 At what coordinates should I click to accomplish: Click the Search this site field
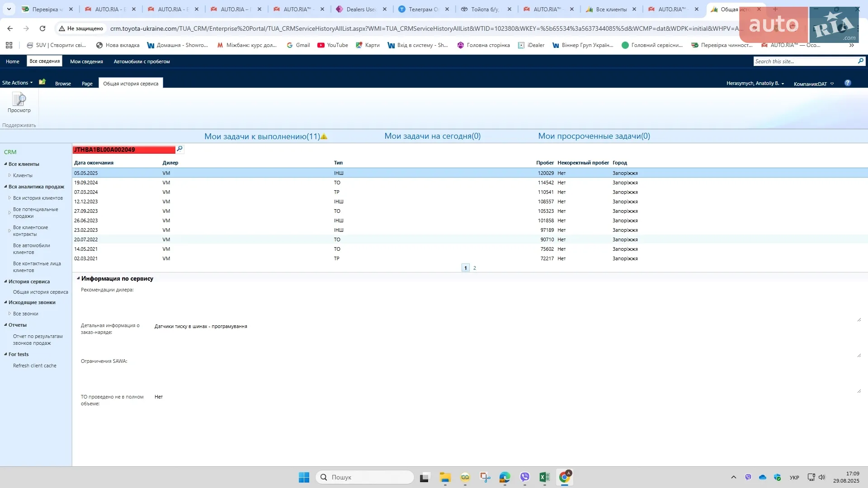[805, 61]
